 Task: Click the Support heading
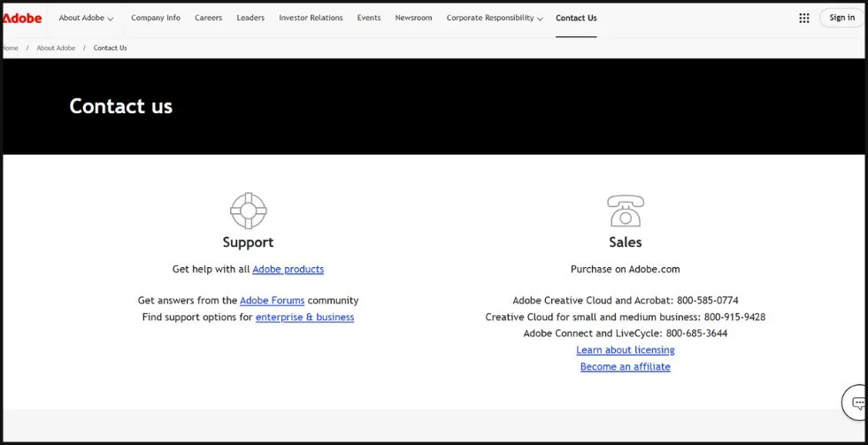coord(248,242)
